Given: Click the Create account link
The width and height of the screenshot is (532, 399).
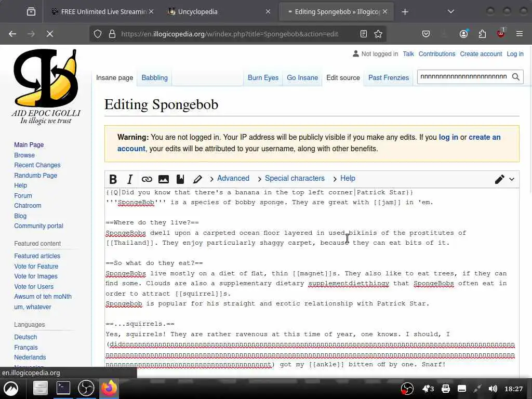Looking at the screenshot, I should coord(481,54).
